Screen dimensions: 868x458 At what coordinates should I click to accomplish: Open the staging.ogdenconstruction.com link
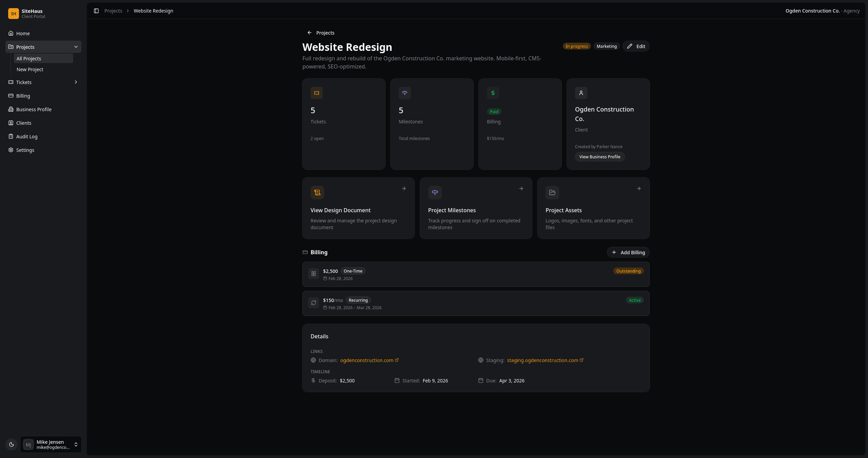coord(542,360)
